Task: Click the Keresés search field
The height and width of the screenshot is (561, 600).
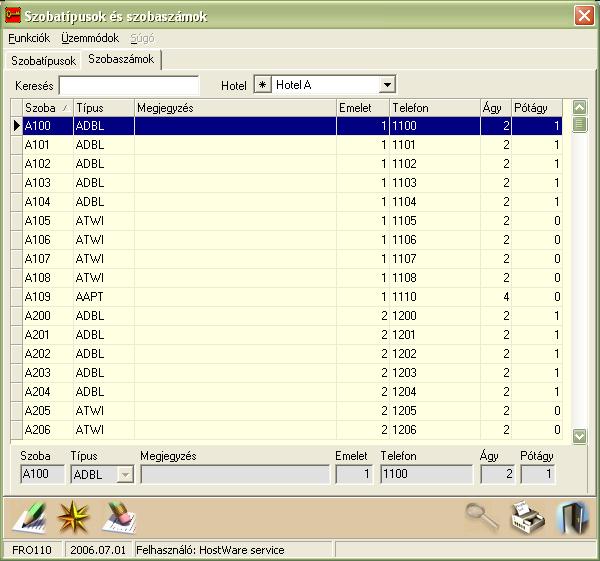Action: [129, 85]
